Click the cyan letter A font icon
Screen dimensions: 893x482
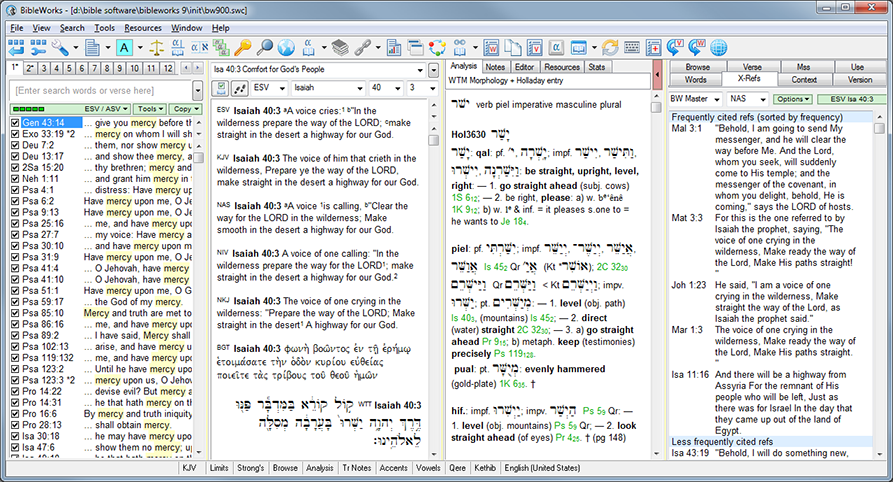(124, 47)
